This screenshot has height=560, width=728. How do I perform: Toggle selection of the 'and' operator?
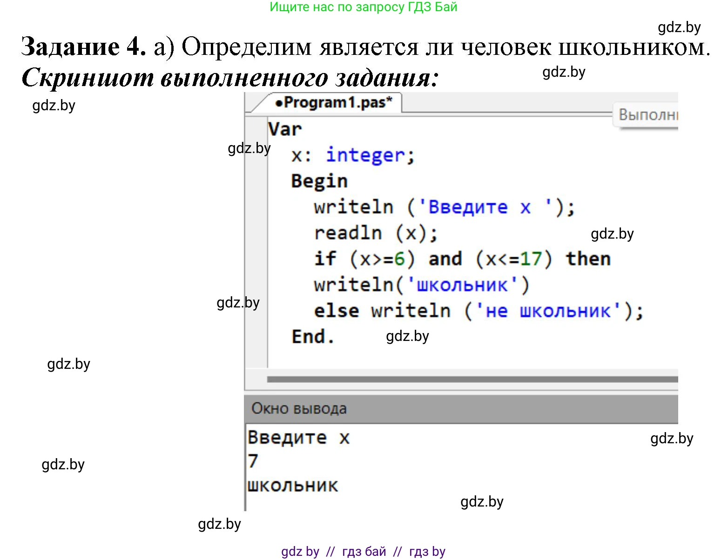tap(445, 259)
